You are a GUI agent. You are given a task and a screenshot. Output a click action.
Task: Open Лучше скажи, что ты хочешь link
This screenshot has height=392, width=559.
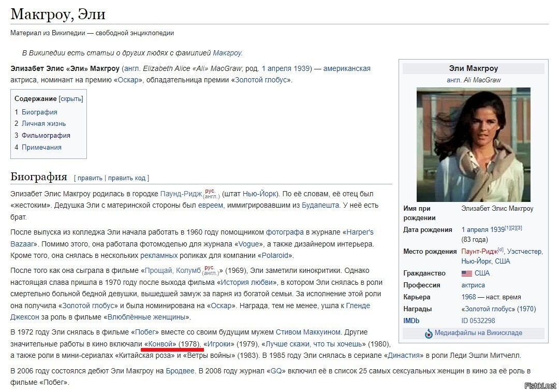click(314, 344)
